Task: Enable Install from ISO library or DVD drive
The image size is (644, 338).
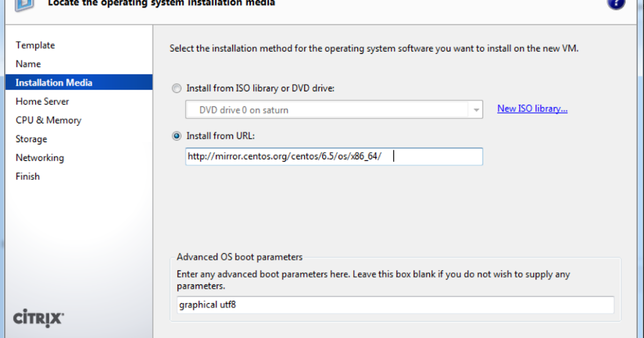Action: point(177,88)
